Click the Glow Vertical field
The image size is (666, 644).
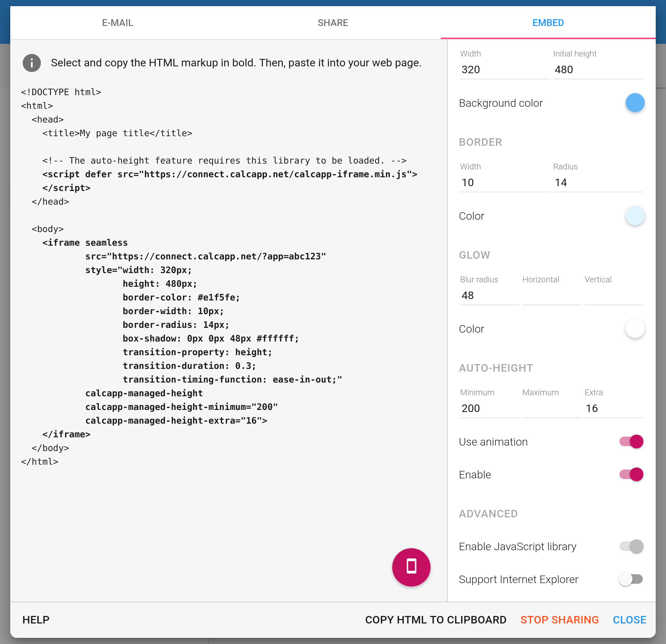pyautogui.click(x=614, y=295)
